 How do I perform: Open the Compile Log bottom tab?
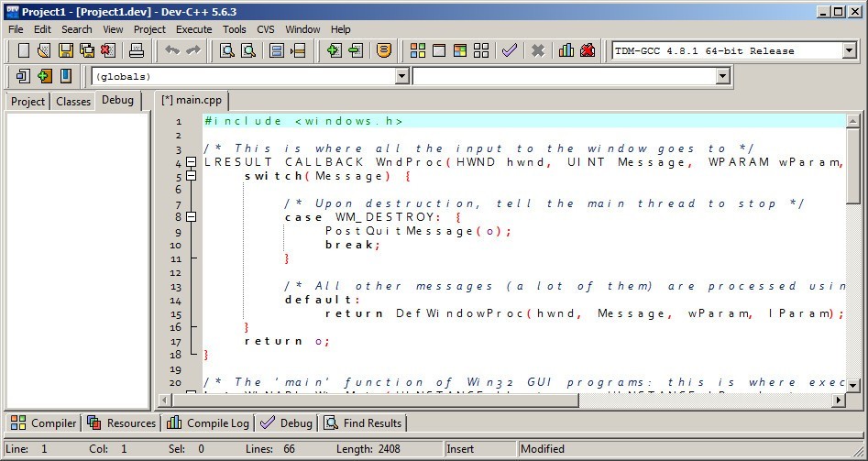(209, 423)
